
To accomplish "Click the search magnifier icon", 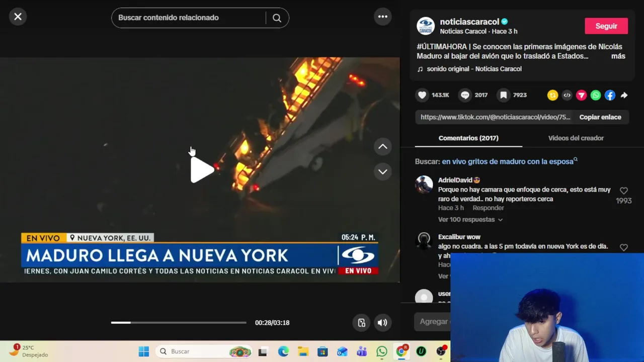I will (277, 18).
